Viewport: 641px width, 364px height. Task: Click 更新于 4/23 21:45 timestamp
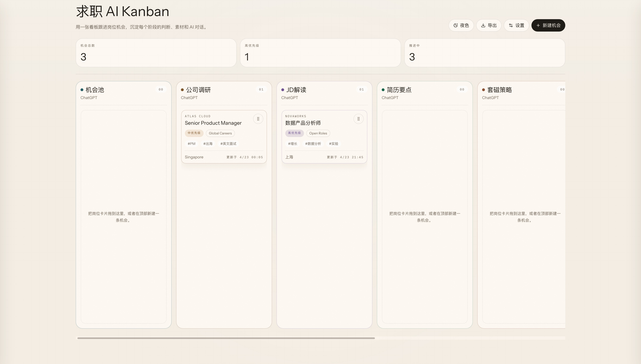tap(345, 157)
